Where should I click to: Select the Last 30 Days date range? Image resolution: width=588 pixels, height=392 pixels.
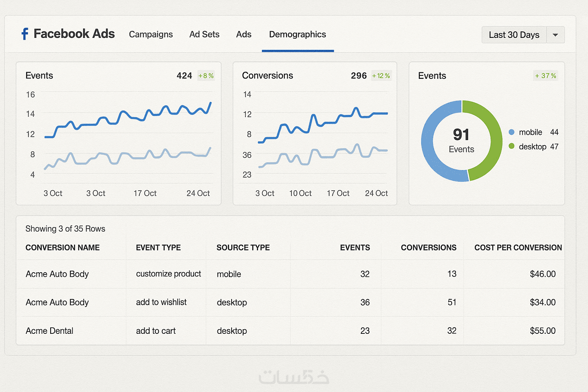click(x=514, y=35)
